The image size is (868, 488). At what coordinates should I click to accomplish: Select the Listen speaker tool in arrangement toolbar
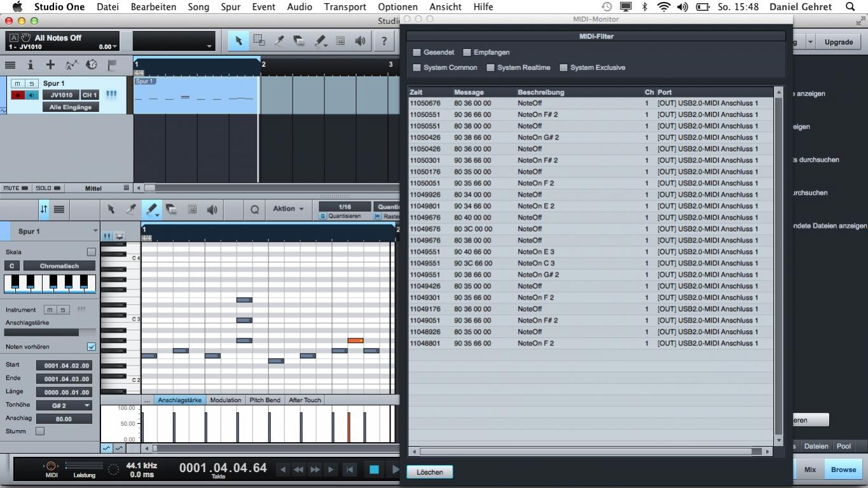[361, 41]
